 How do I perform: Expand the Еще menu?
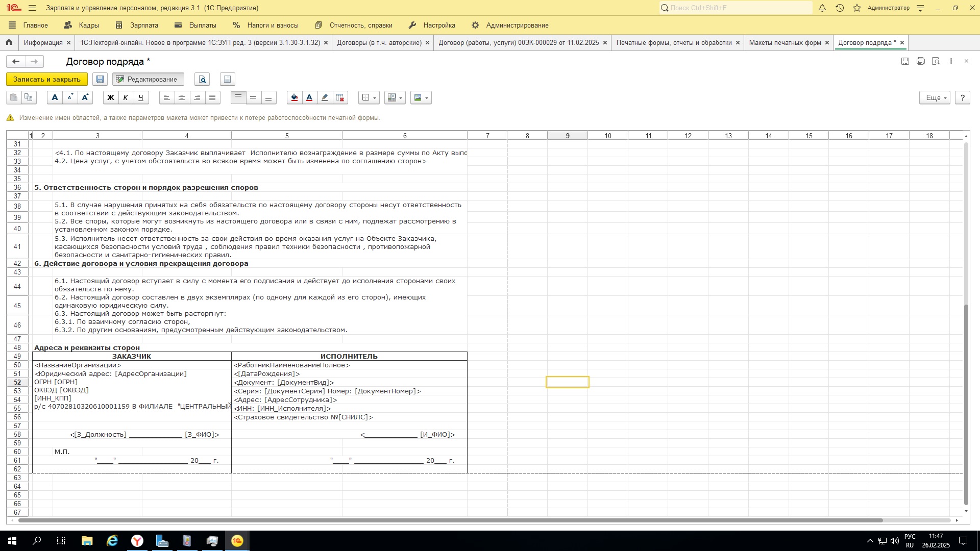pos(935,97)
